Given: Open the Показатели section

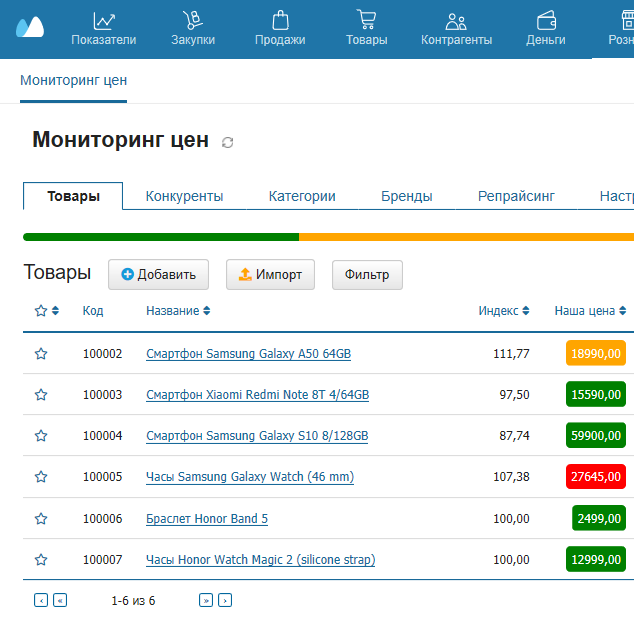Looking at the screenshot, I should point(104,28).
